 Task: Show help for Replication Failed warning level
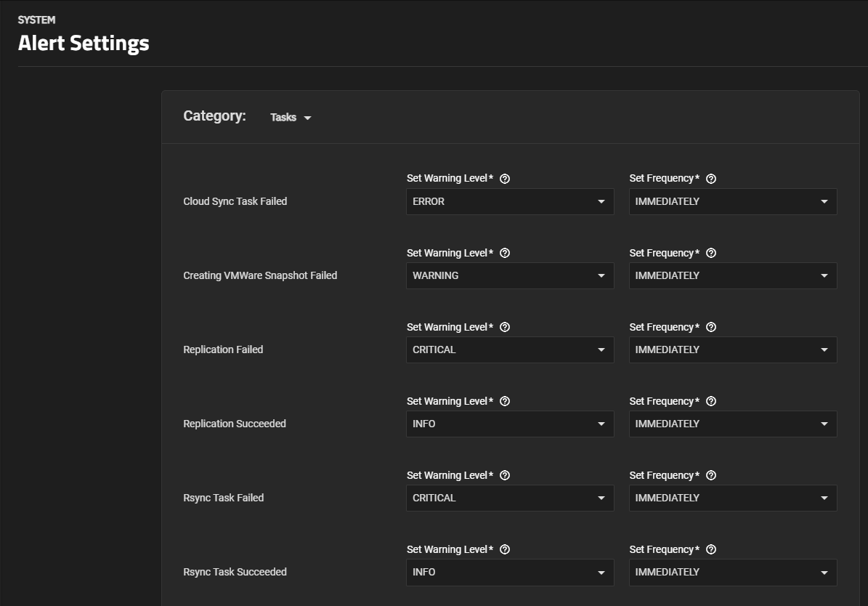point(505,327)
